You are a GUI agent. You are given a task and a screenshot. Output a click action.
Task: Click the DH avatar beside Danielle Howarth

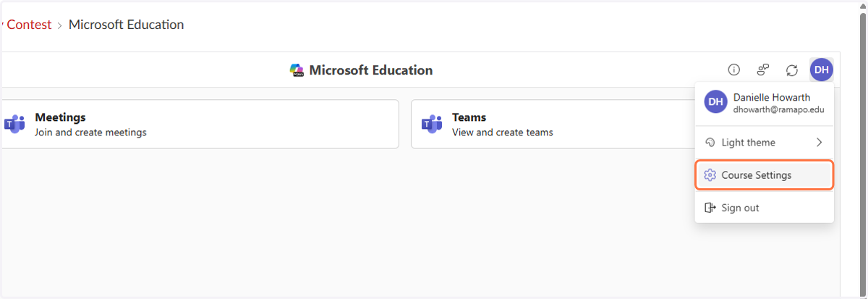coord(715,102)
